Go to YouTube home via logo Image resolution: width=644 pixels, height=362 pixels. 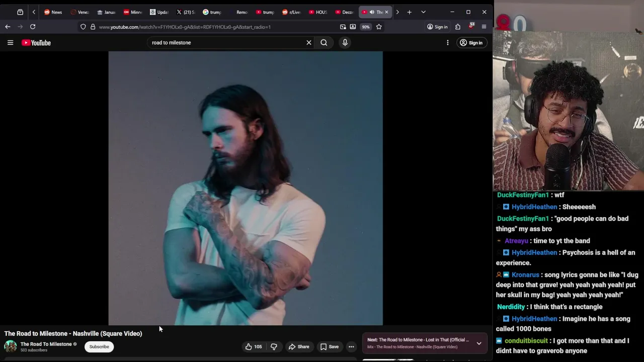pos(36,43)
